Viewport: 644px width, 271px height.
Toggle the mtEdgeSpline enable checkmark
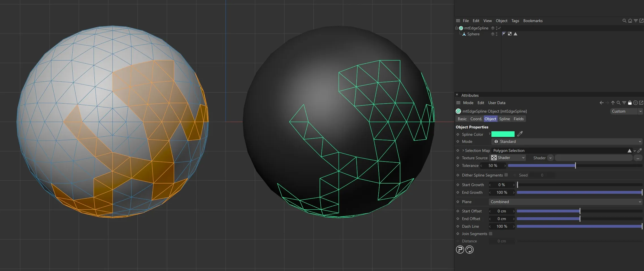[x=499, y=28]
